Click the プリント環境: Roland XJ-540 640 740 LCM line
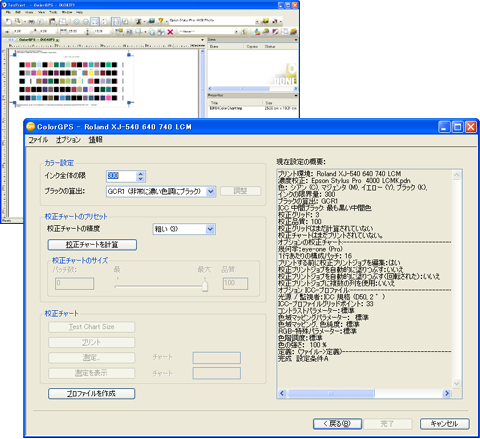Screen dimensions: 480x439 [x=340, y=174]
